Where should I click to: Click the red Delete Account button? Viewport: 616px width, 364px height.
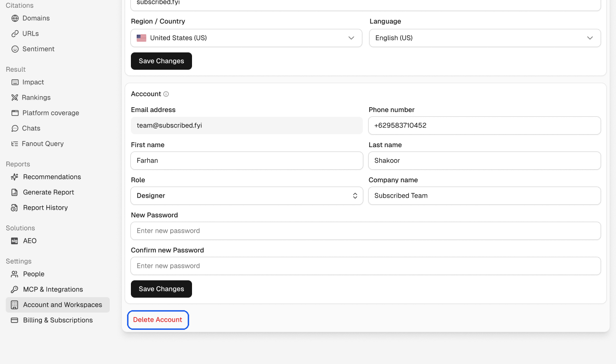click(x=158, y=320)
